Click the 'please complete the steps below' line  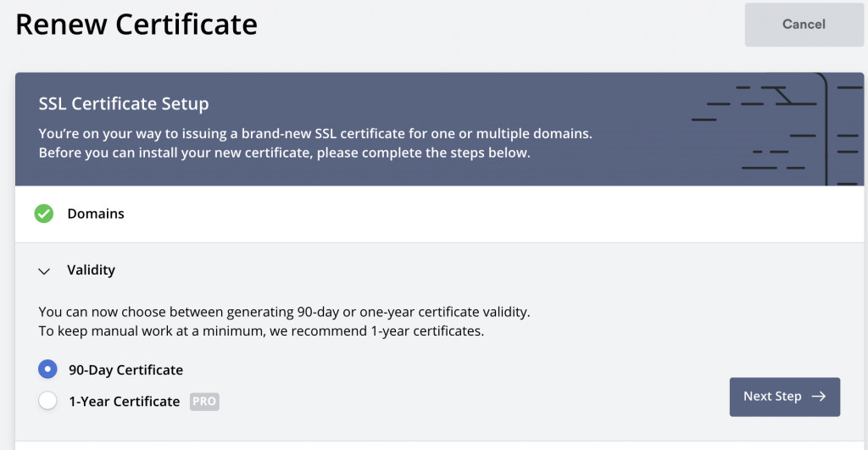(284, 153)
